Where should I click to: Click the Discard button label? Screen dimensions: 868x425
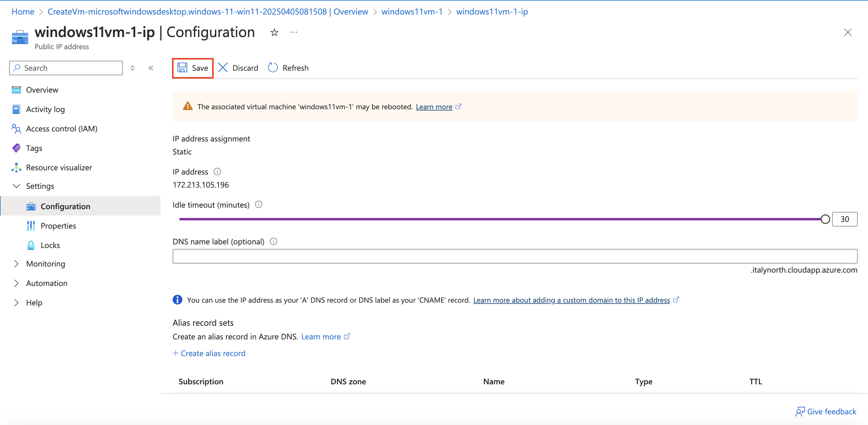[x=245, y=68]
